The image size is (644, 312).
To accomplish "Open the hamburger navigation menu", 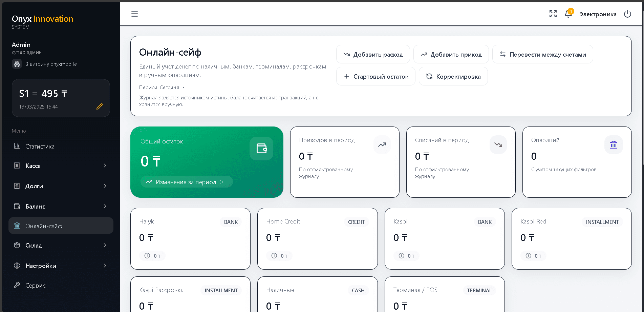I will click(x=134, y=14).
